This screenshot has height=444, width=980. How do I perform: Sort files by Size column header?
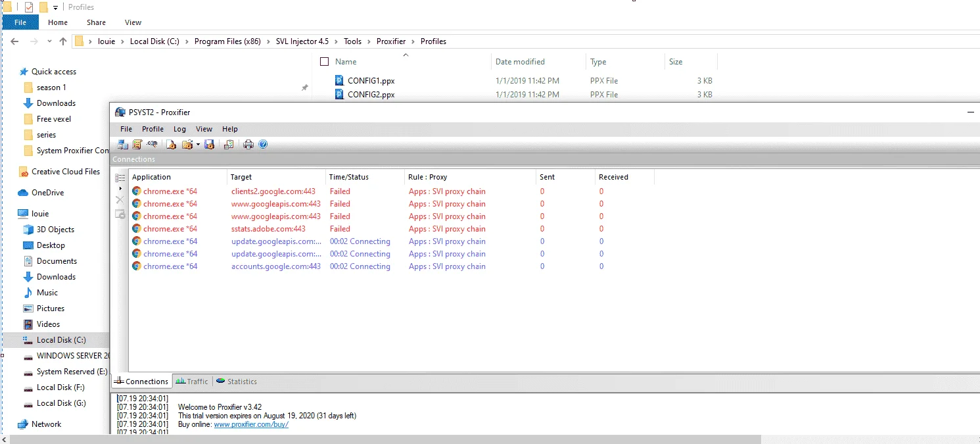coord(691,62)
